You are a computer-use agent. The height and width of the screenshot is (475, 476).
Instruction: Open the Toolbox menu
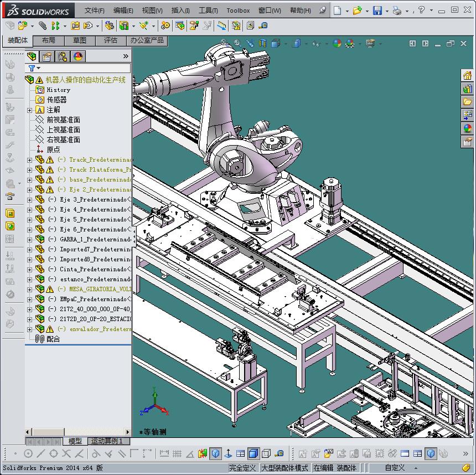(x=238, y=11)
